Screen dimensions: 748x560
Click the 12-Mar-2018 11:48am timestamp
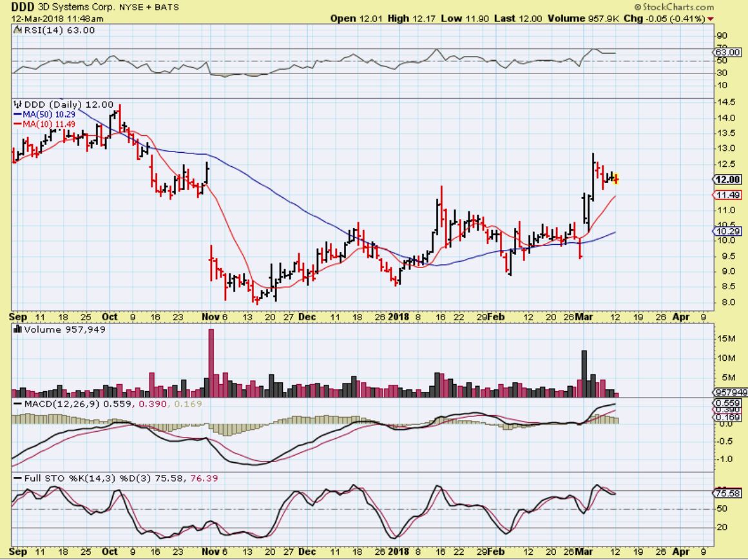coord(57,19)
